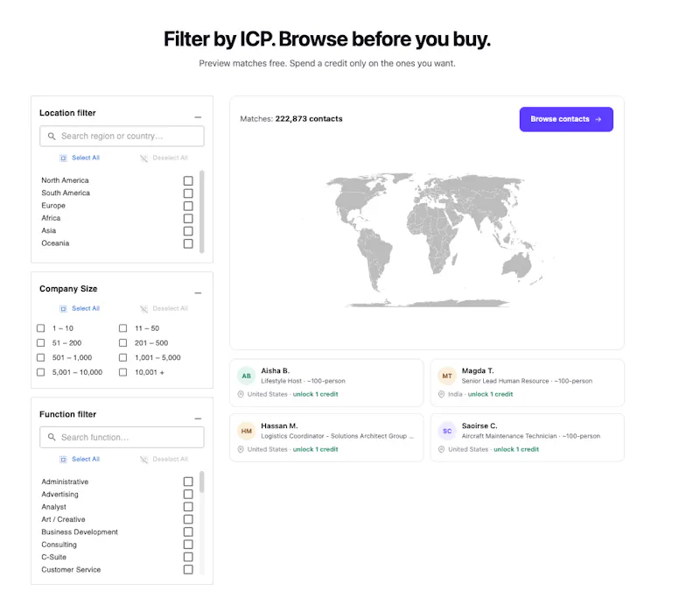
Task: Tick the 201 – 500 company size checkbox
Action: [122, 342]
